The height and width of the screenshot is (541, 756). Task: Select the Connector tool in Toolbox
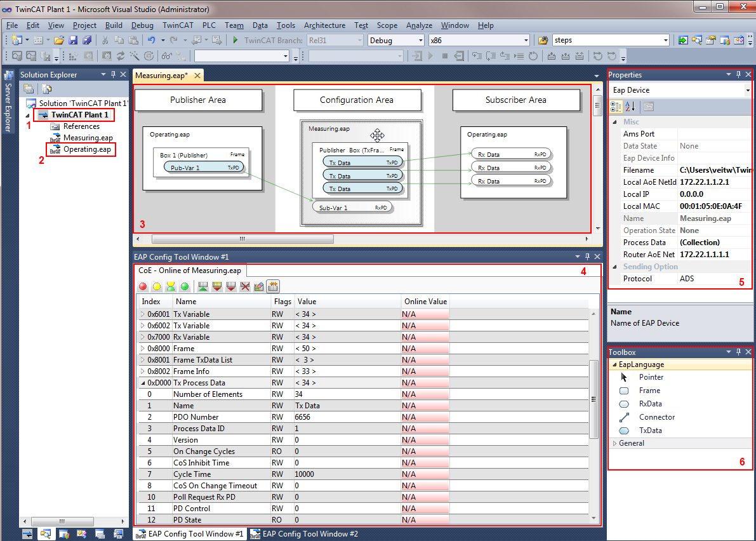coord(657,417)
